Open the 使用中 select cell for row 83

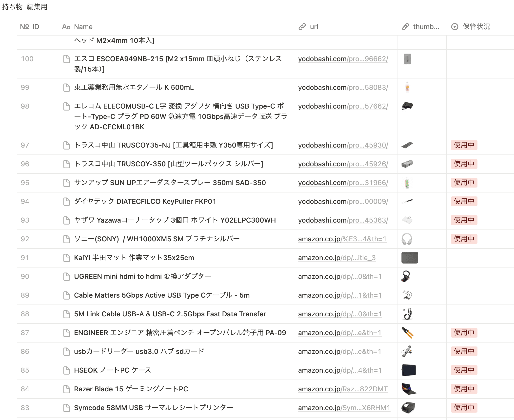[x=464, y=408]
